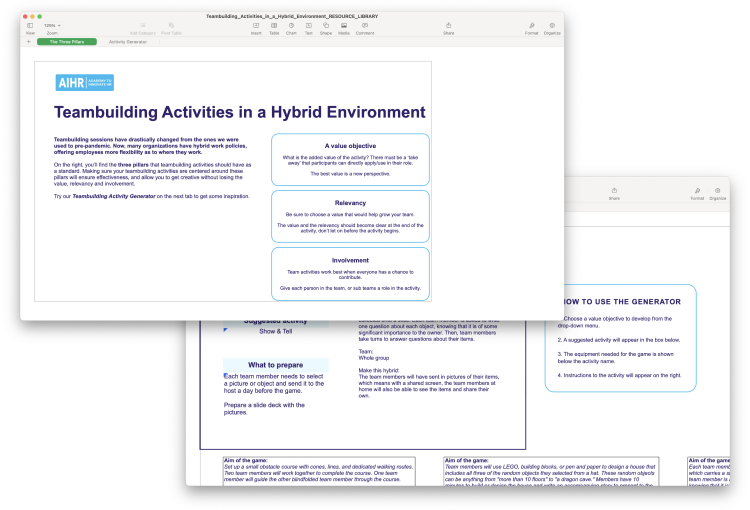The width and height of the screenshot is (750, 510).
Task: Click instruction 2 about suggested activity
Action: click(618, 340)
